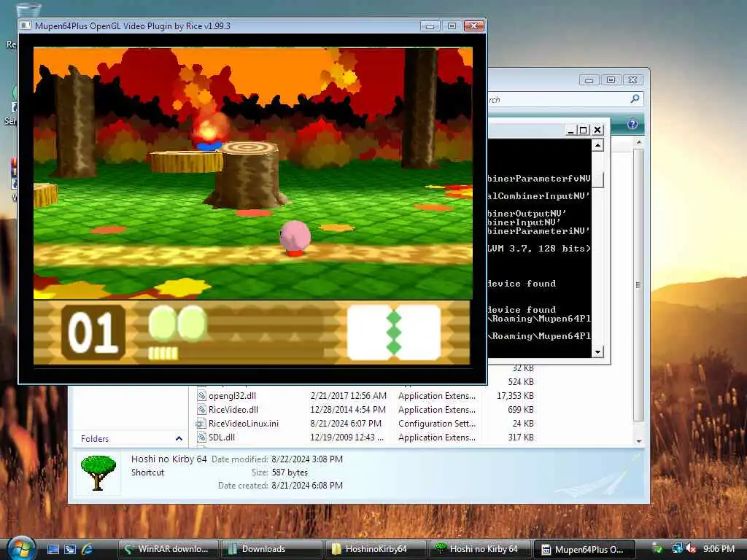This screenshot has width=747, height=560.
Task: Click Hoshi no Kirby 64 name in details pane
Action: coord(169,459)
